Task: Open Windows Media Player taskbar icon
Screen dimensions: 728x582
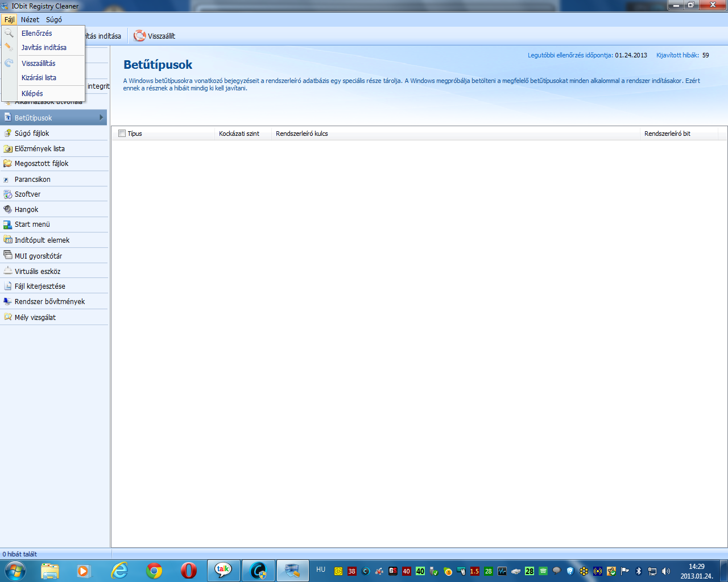Action: [84, 570]
